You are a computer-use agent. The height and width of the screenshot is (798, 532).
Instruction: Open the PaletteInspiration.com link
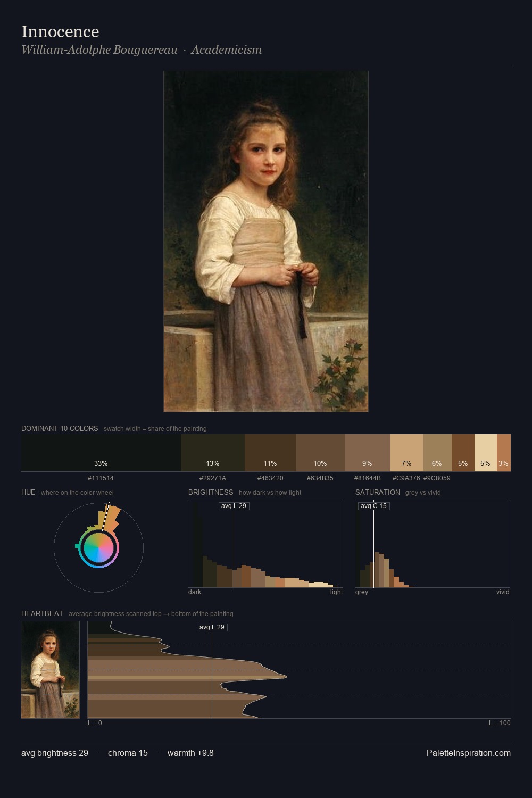click(x=469, y=753)
